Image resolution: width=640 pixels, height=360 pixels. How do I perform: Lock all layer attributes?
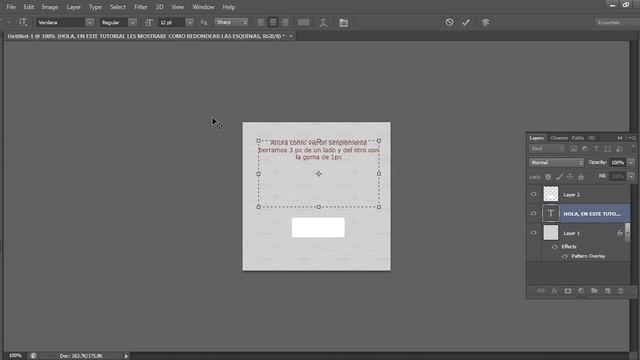[x=581, y=177]
